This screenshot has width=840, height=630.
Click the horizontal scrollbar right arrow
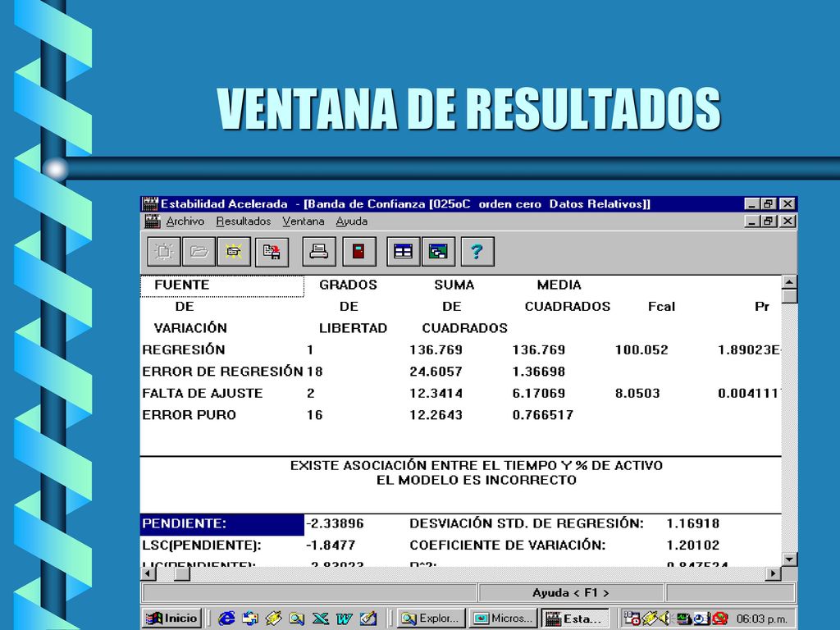772,573
